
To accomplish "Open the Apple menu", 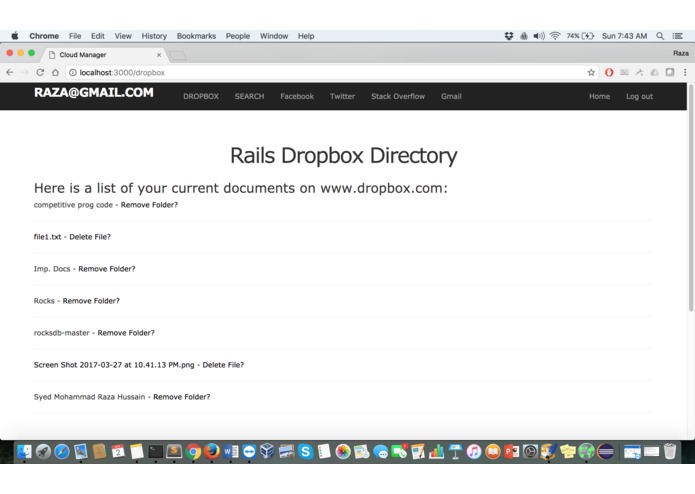I will pos(15,36).
